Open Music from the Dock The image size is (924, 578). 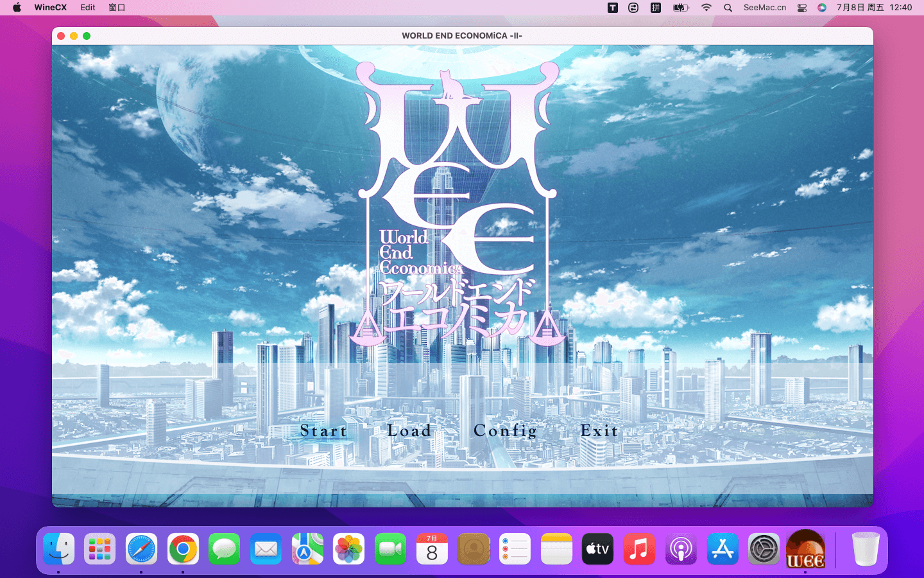tap(639, 549)
